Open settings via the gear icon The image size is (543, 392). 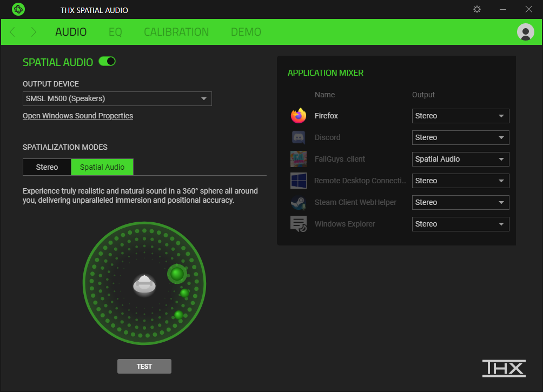477,9
